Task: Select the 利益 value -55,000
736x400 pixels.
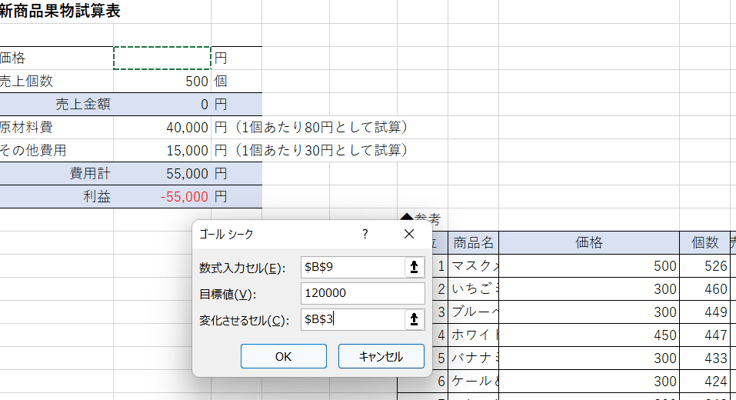Action: pyautogui.click(x=162, y=196)
